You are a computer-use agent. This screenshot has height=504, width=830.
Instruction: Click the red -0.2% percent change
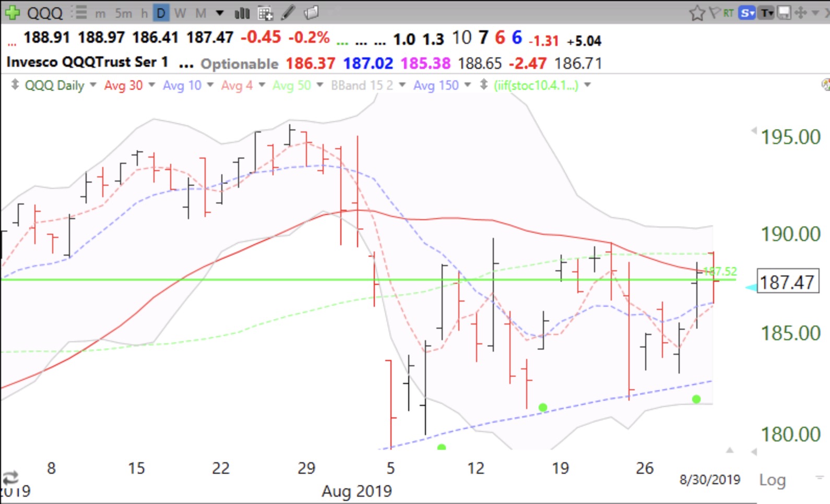coord(309,38)
